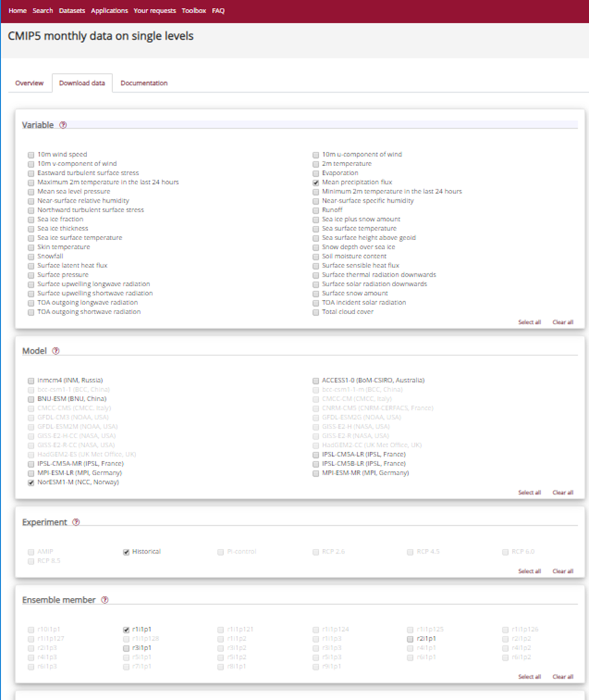The height and width of the screenshot is (700, 589).
Task: Open the Documentation tab
Action: 144,83
